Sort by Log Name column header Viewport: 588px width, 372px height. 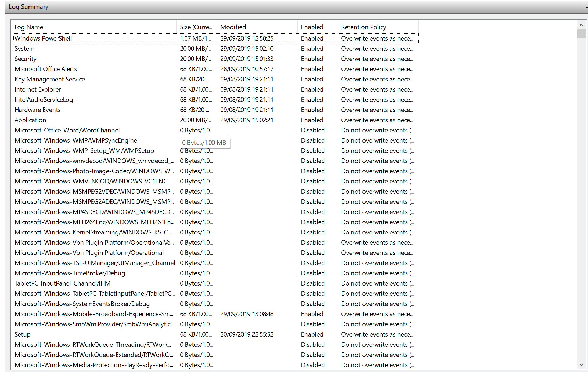[28, 27]
